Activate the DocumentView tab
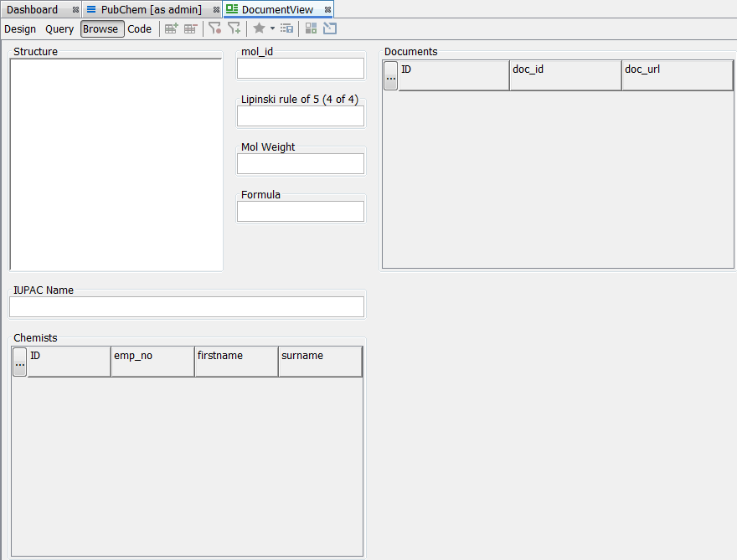The height and width of the screenshot is (560, 737). pos(284,9)
